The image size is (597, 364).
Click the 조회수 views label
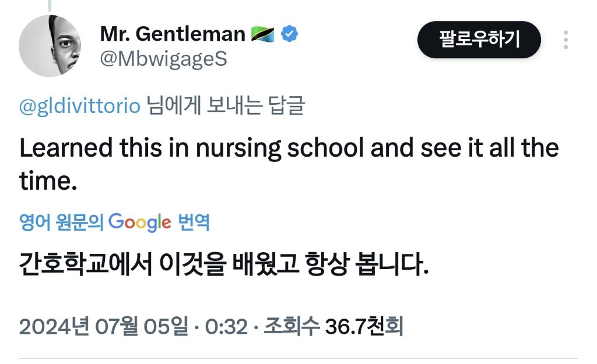[x=292, y=327]
